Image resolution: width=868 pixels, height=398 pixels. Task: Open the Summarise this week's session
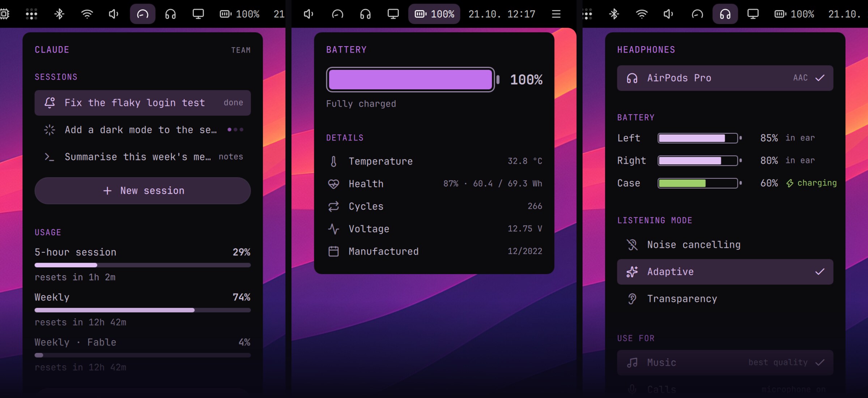click(142, 157)
